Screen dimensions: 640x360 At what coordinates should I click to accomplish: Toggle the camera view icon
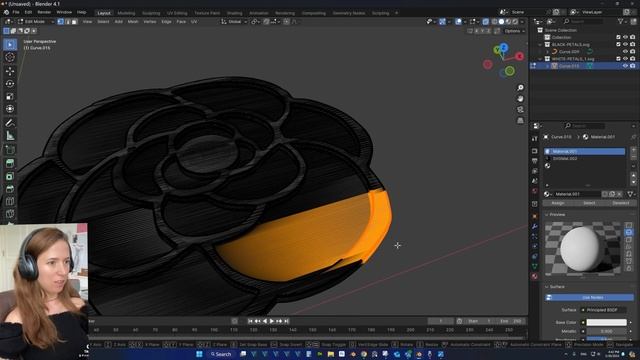point(520,110)
